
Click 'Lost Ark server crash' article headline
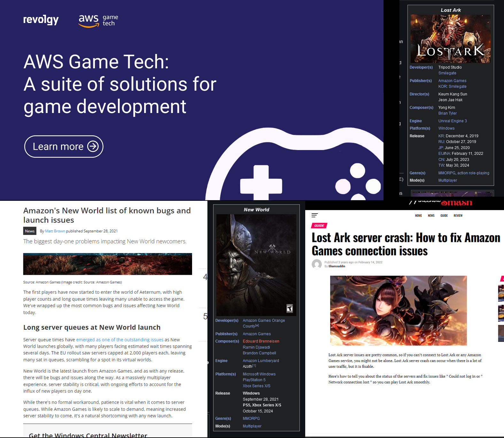tap(406, 244)
